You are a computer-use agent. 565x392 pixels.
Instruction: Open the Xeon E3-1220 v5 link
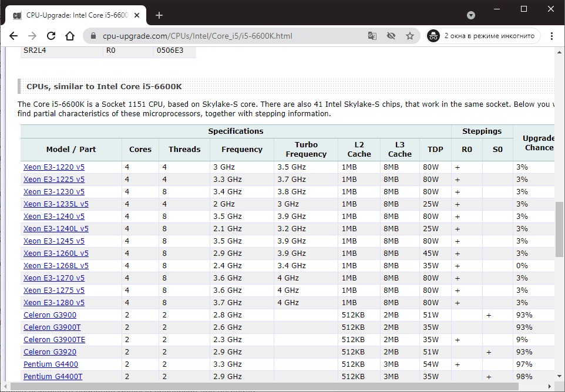coord(54,167)
